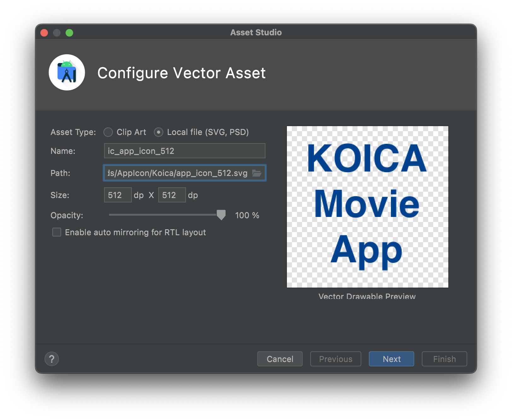Click the Opacity slider handle
512x420 pixels.
coord(221,215)
